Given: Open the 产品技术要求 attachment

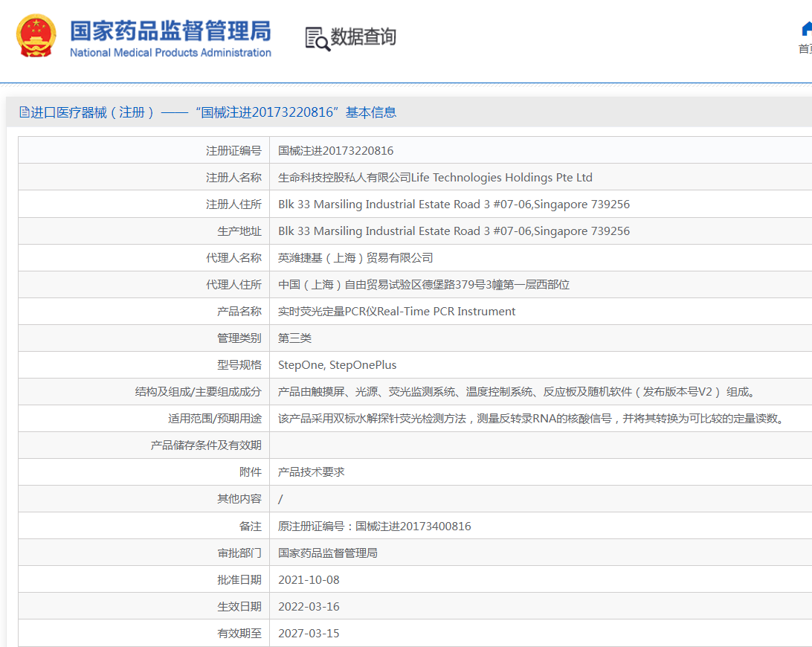Looking at the screenshot, I should tap(312, 472).
